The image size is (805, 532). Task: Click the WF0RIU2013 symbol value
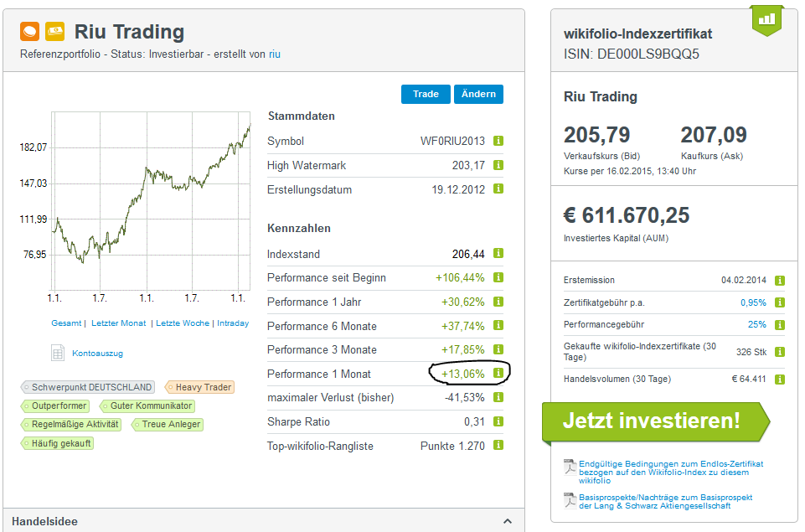[452, 141]
